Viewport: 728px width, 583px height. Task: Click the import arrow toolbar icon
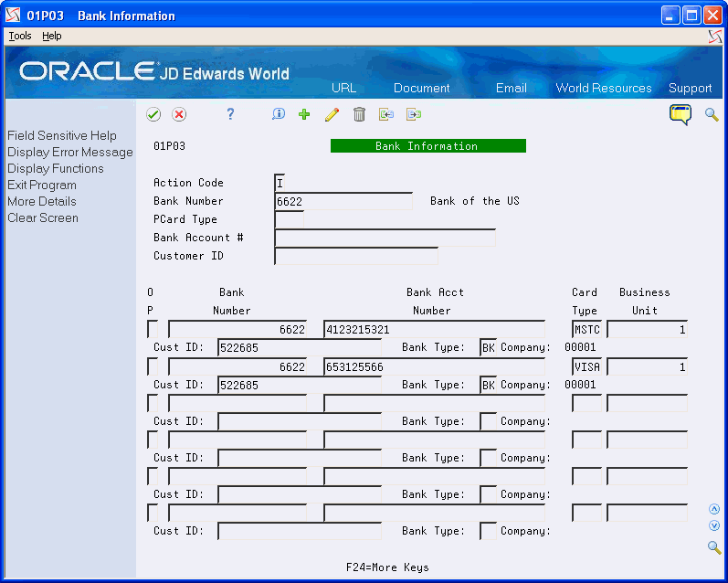[386, 114]
